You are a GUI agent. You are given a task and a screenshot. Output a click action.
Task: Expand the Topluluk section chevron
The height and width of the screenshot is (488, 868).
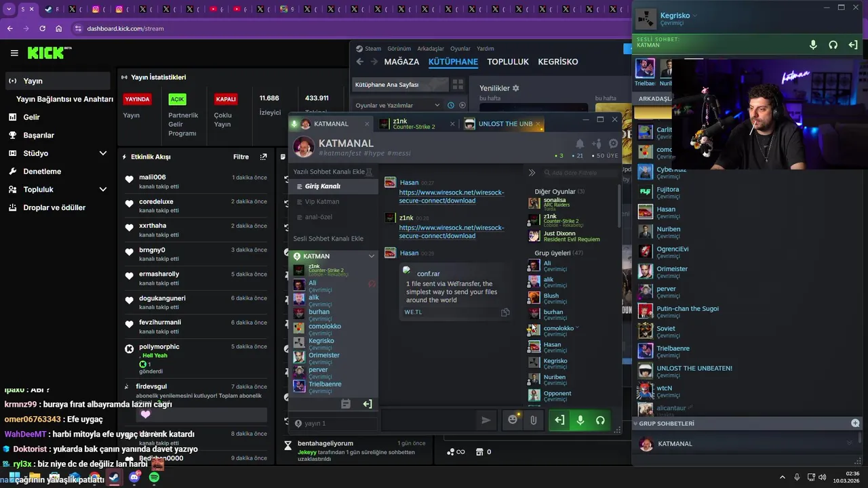point(102,189)
